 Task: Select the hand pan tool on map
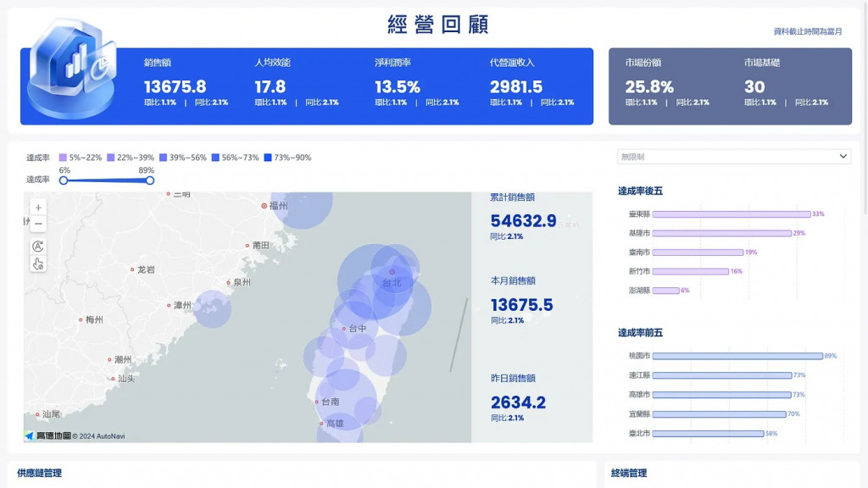click(38, 263)
